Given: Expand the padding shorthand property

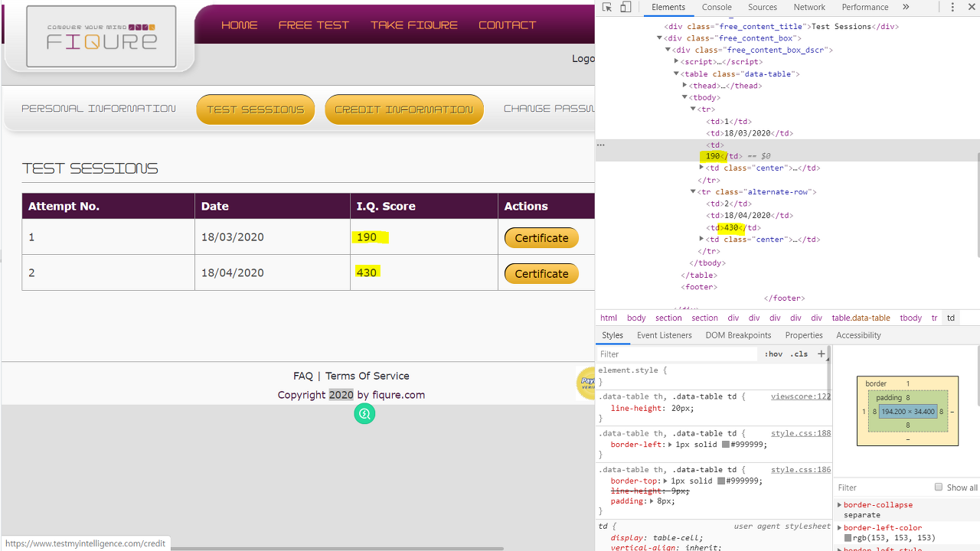Looking at the screenshot, I should [652, 501].
